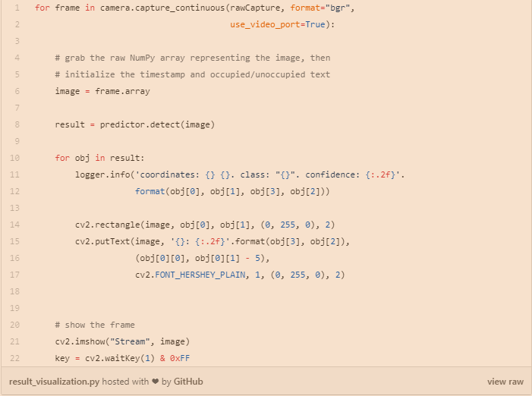Click line number 22 in the gutter
Viewport: 532px width, 396px height.
tap(15, 358)
